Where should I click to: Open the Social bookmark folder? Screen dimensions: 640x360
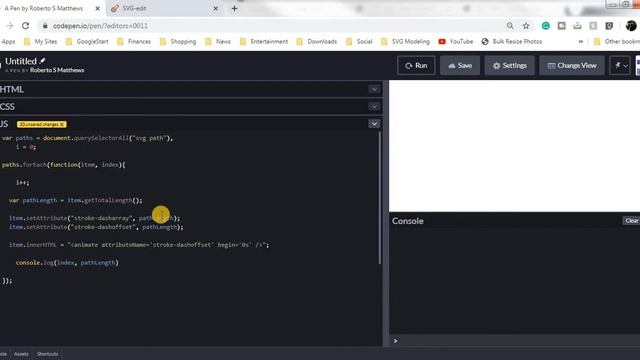pos(359,42)
